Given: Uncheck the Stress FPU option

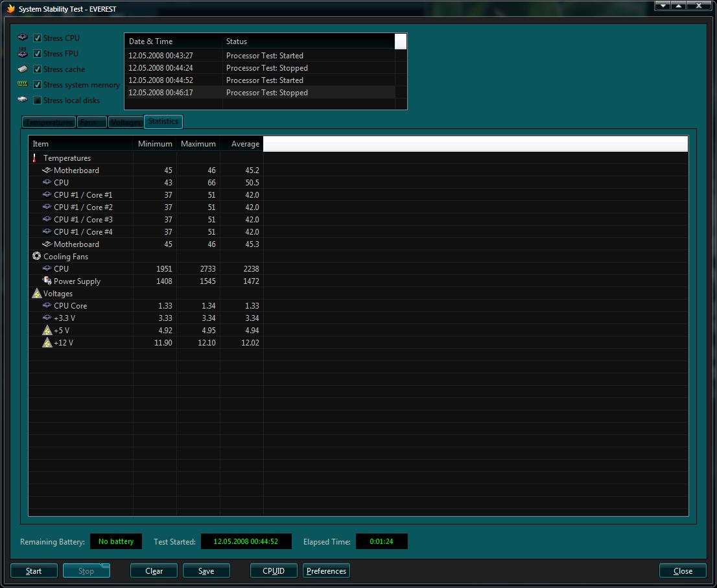Looking at the screenshot, I should [x=38, y=54].
